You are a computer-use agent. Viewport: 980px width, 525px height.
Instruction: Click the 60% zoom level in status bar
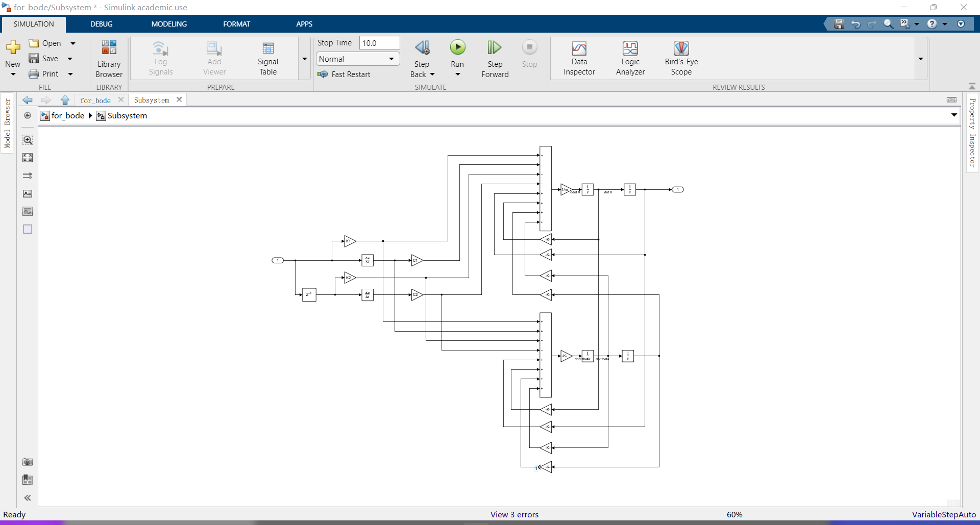click(x=734, y=514)
